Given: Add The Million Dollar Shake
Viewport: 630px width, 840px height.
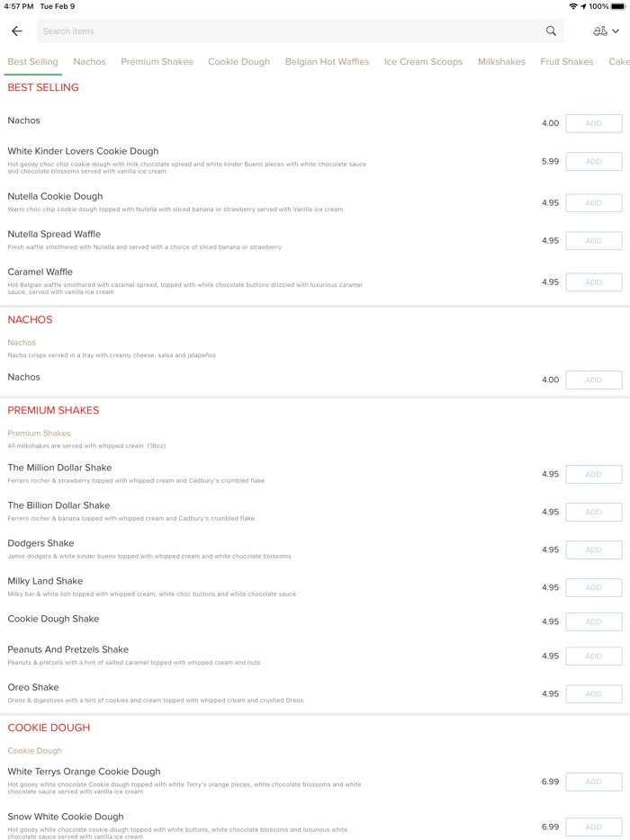Looking at the screenshot, I should (x=593, y=474).
